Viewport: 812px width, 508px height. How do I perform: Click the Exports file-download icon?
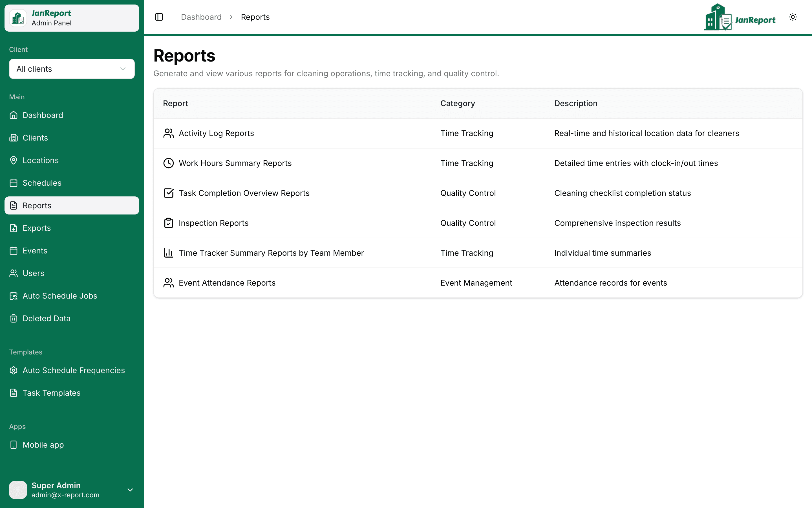pyautogui.click(x=14, y=228)
